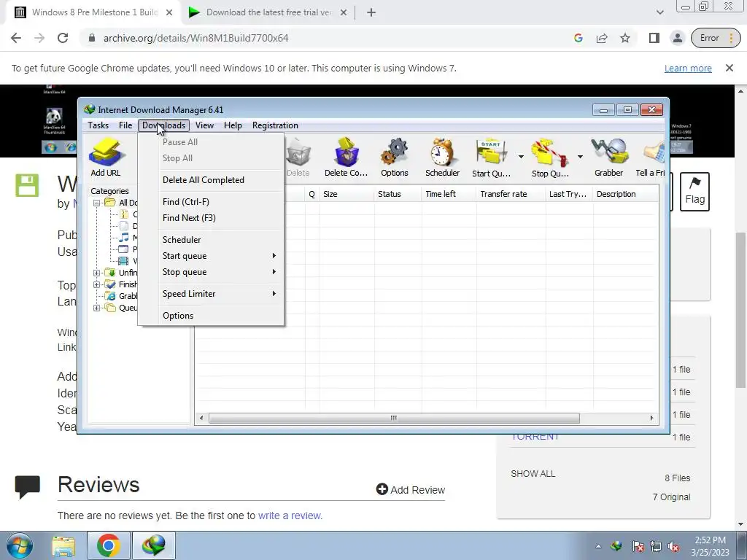Click the left arrow of IDM scrollbar
747x560 pixels.
click(x=201, y=418)
